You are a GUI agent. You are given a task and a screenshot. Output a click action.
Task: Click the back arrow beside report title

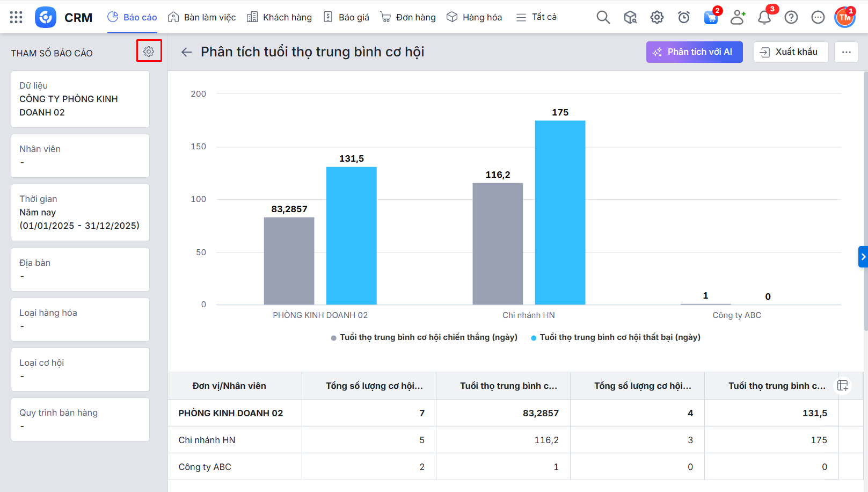click(186, 52)
